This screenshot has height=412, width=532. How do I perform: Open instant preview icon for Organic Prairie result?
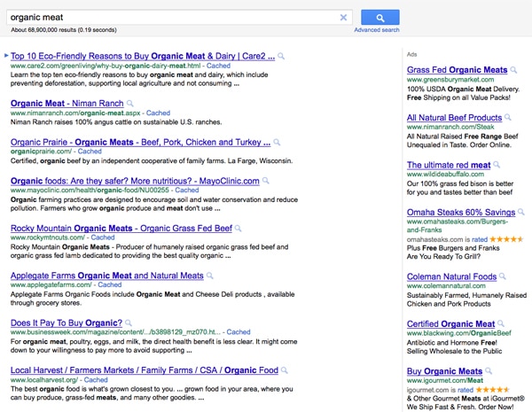(275, 142)
